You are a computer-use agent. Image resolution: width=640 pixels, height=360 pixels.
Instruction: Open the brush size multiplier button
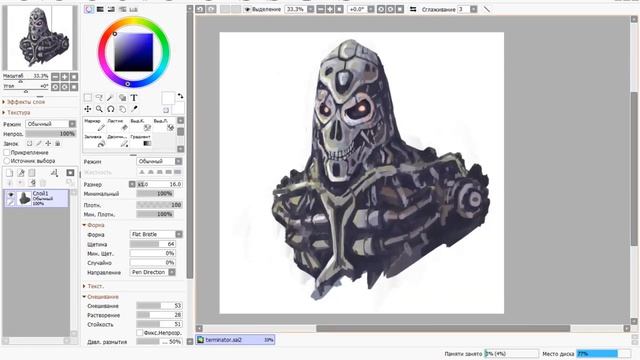[x=132, y=184]
